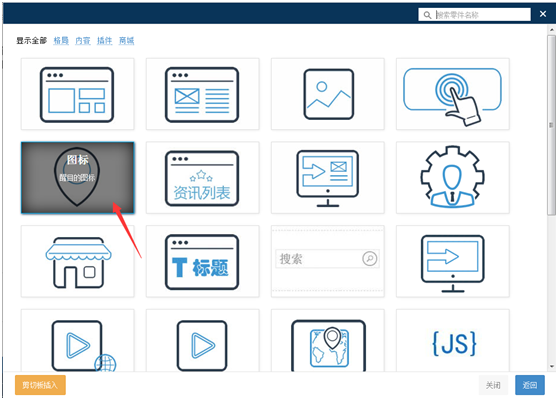Select the T 标题 title component

coord(202,261)
